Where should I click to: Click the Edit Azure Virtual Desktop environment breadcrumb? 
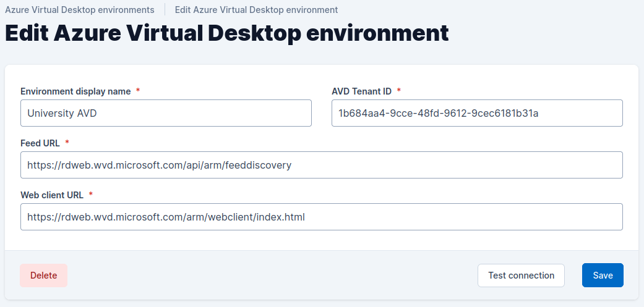click(x=256, y=10)
